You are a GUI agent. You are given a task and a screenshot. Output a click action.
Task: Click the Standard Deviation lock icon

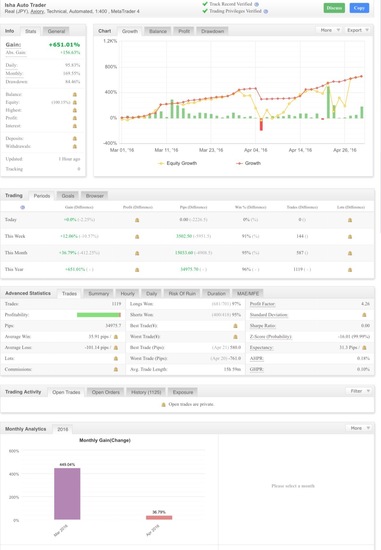tap(365, 315)
